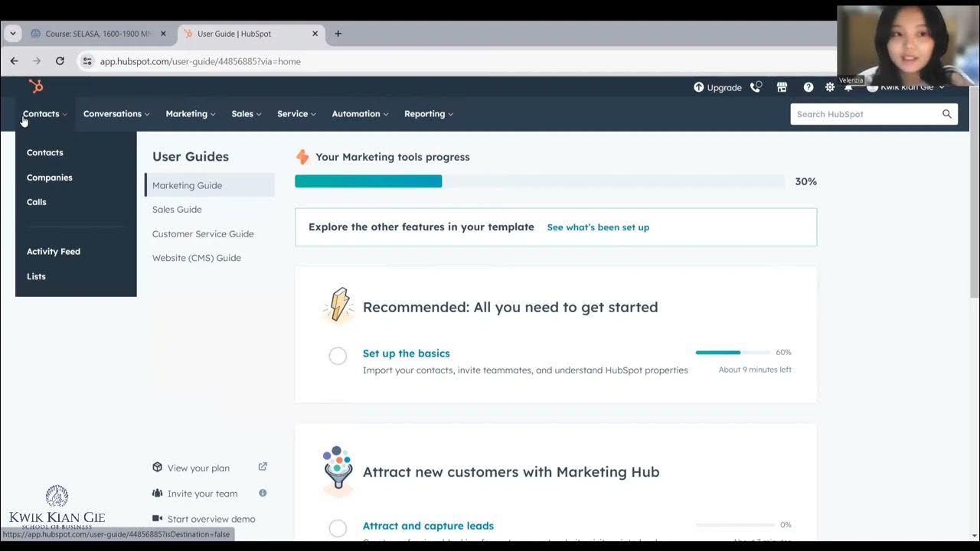The width and height of the screenshot is (980, 551).
Task: Expand the Conversations nav menu
Action: coord(116,114)
